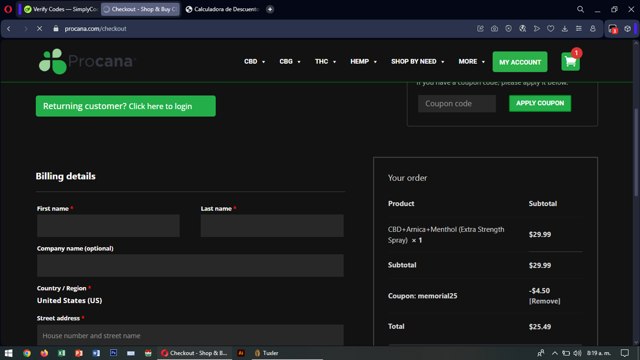Expand the CBD menu
Screen dimensions: 640x360
tap(254, 62)
